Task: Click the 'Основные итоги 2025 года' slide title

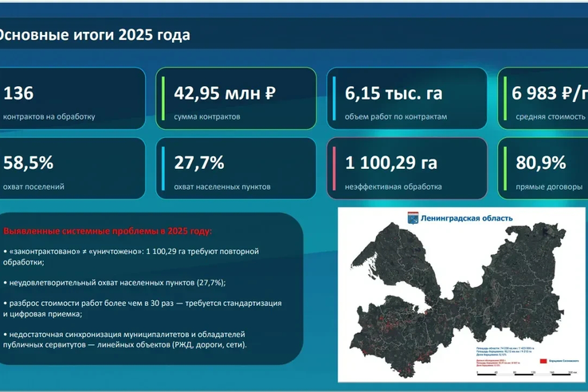Action: 94,36
